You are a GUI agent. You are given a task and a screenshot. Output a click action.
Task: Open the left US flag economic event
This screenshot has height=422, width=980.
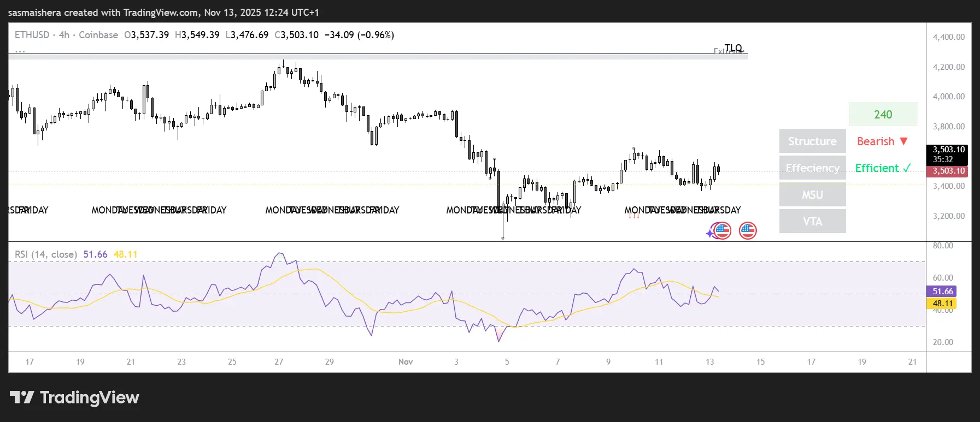coord(722,231)
